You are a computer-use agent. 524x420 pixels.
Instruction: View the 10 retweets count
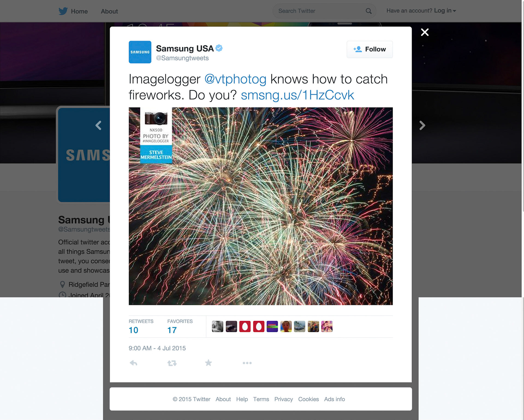point(133,330)
